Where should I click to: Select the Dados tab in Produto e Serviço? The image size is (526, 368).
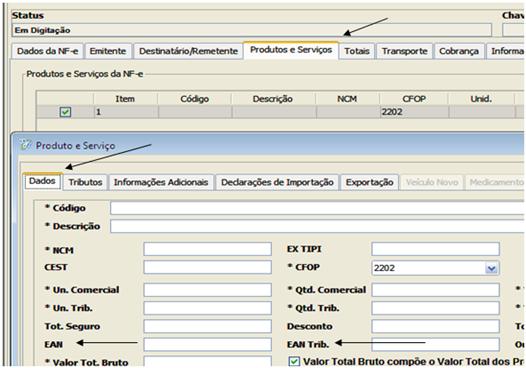pos(42,181)
